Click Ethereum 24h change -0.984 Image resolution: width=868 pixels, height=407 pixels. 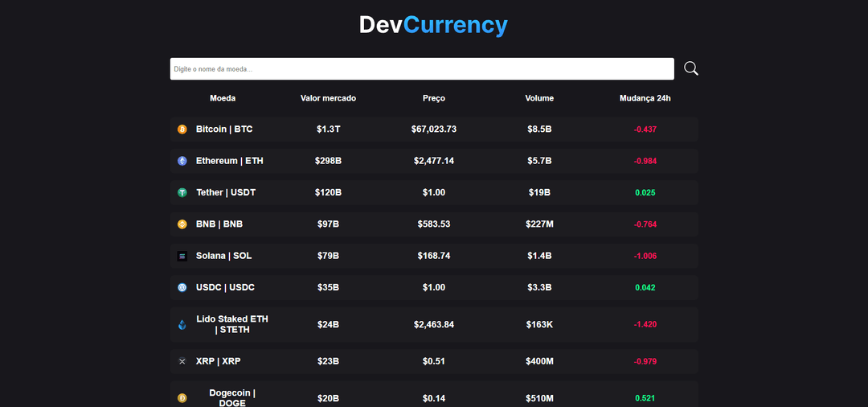coord(645,161)
